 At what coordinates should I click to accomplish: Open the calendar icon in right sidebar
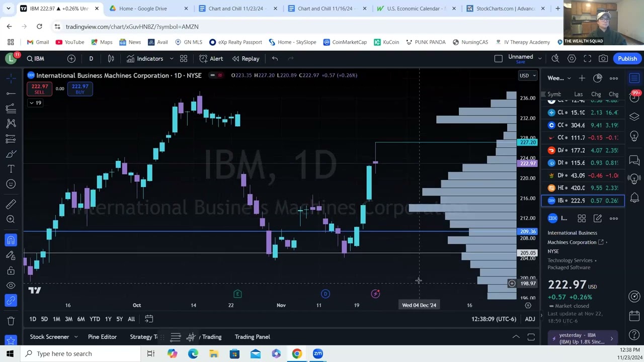(x=634, y=316)
